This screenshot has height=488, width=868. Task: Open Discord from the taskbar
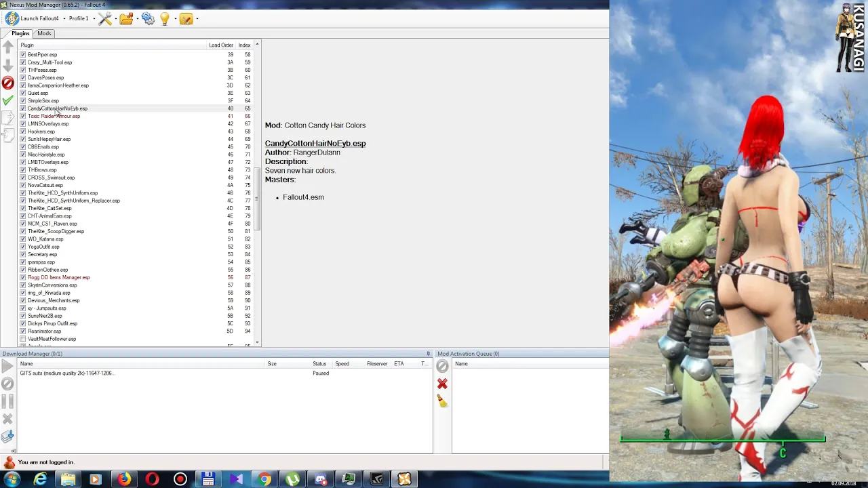pos(321,480)
